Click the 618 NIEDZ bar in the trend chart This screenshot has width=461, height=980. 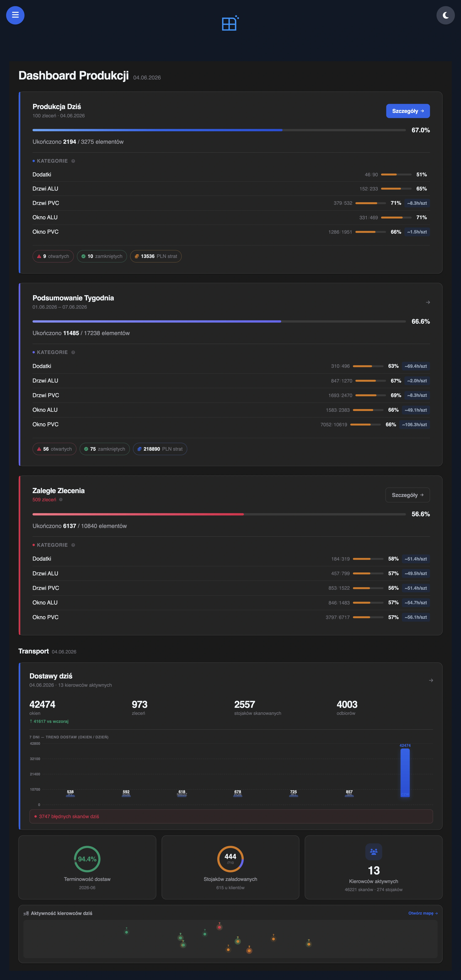coord(182,796)
